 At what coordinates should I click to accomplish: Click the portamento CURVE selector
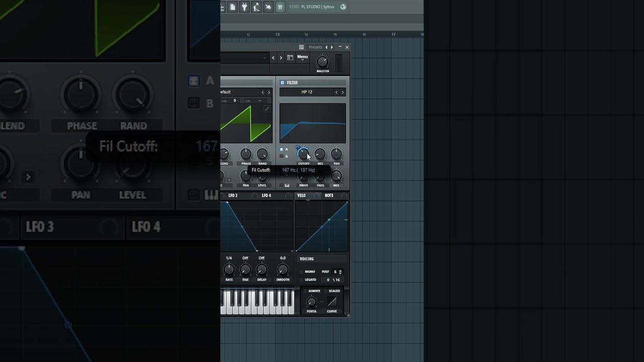(x=332, y=302)
